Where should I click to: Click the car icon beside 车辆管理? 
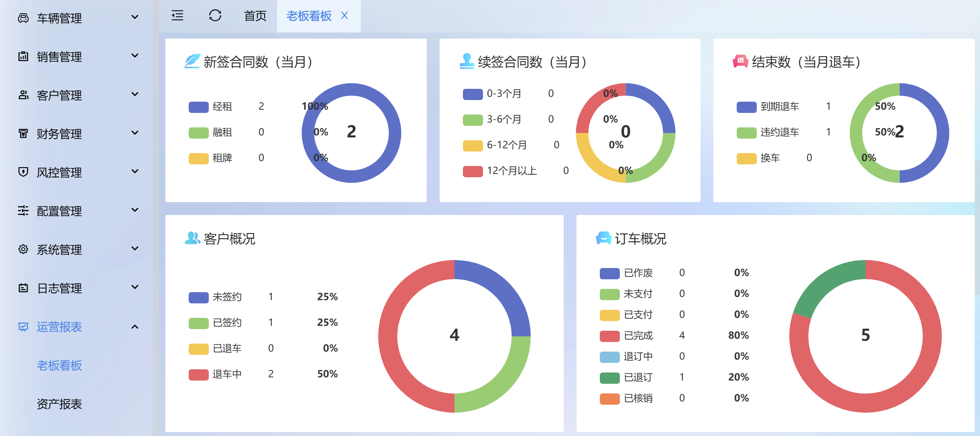tap(23, 18)
